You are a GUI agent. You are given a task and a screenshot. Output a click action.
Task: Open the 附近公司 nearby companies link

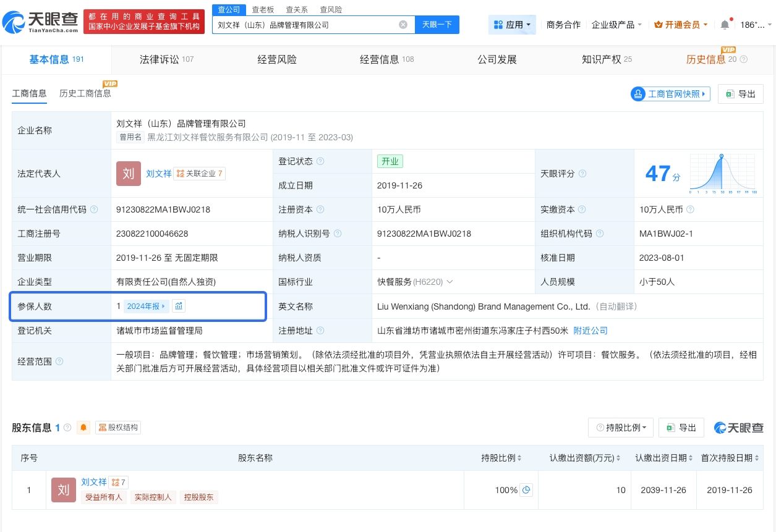coord(591,331)
